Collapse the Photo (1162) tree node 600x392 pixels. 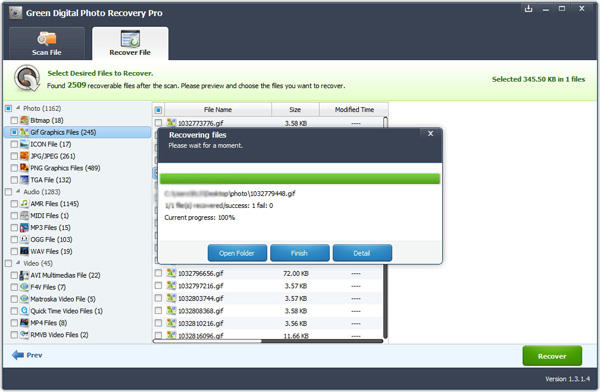point(18,108)
